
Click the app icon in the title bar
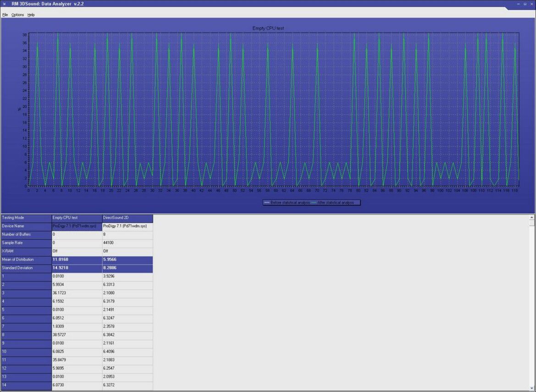coord(5,4)
